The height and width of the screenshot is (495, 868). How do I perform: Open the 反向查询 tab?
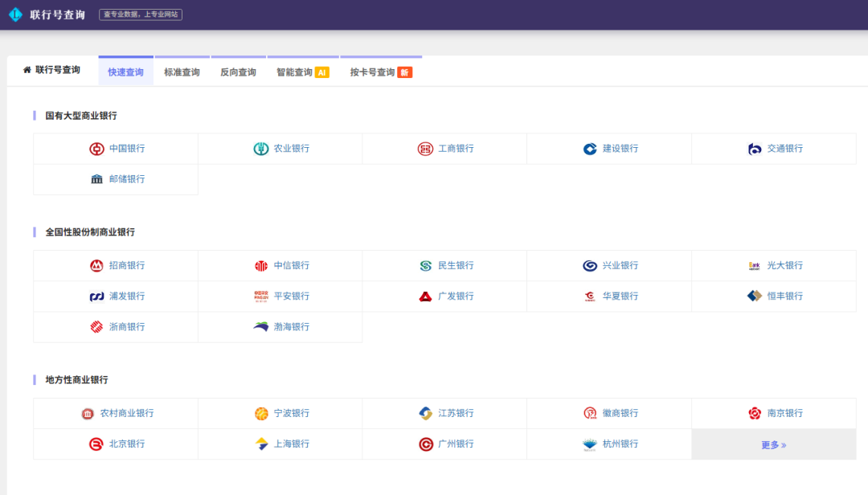[x=238, y=72]
